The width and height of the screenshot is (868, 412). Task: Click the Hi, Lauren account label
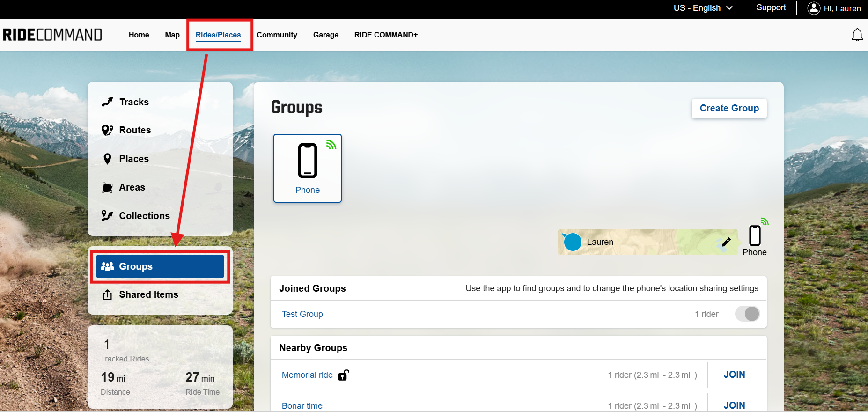[x=842, y=8]
